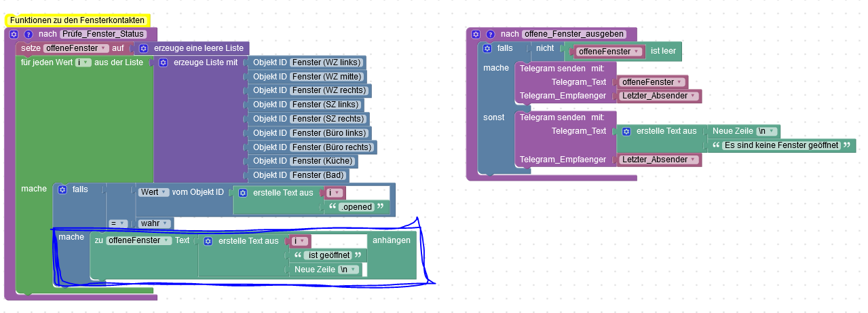
Task: Open offeneFenster variable dropdown in setze block
Action: [76, 48]
